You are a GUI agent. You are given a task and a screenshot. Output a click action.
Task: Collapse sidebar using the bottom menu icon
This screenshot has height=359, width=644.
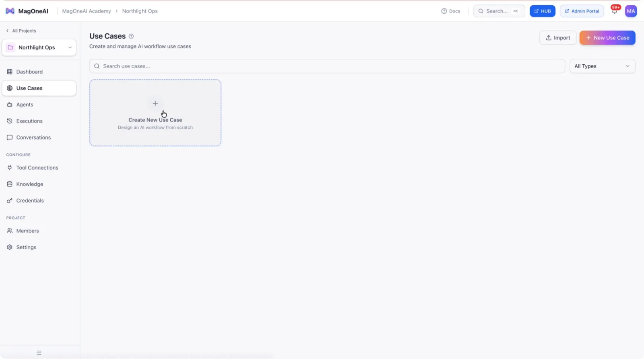[39, 353]
